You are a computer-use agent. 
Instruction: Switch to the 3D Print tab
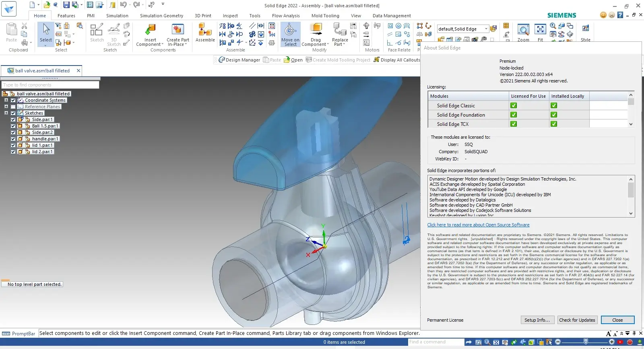tap(203, 16)
